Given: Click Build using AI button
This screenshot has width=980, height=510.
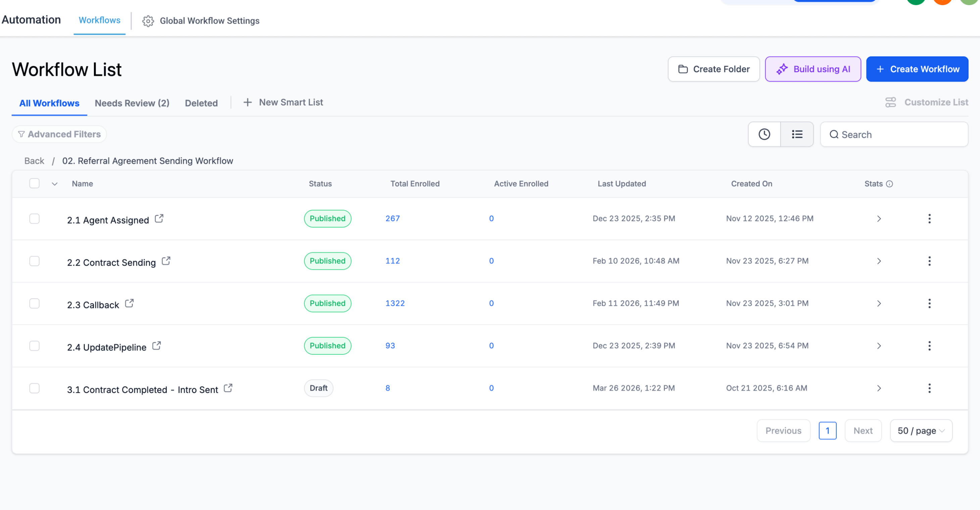Looking at the screenshot, I should pos(813,69).
